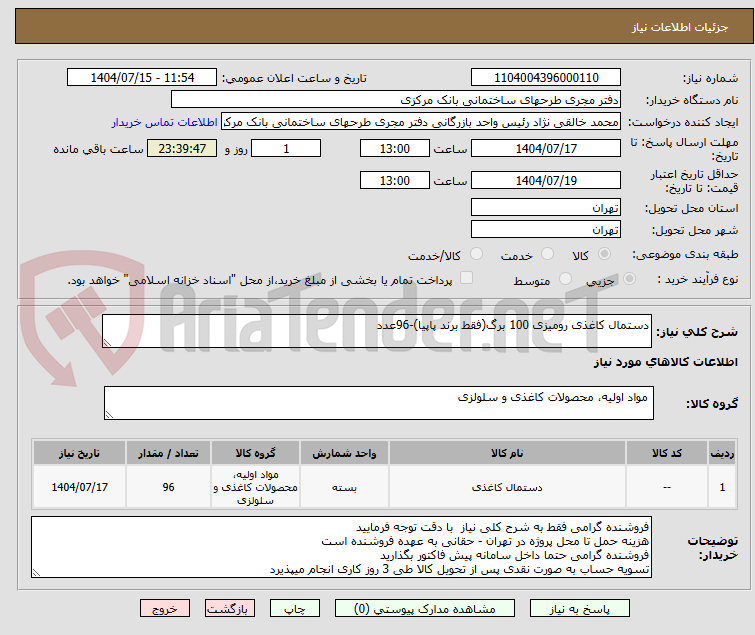The height and width of the screenshot is (635, 755).
Task: Click the شماره نیاز number field
Action: click(546, 77)
